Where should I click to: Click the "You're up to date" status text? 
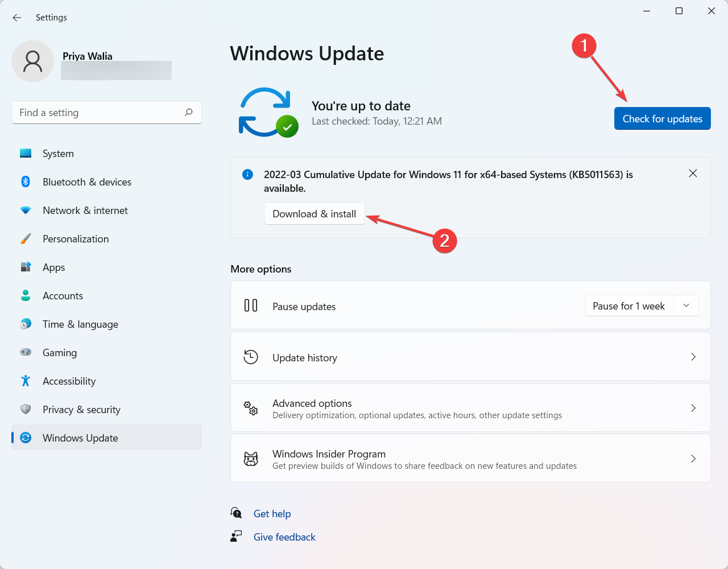[361, 106]
